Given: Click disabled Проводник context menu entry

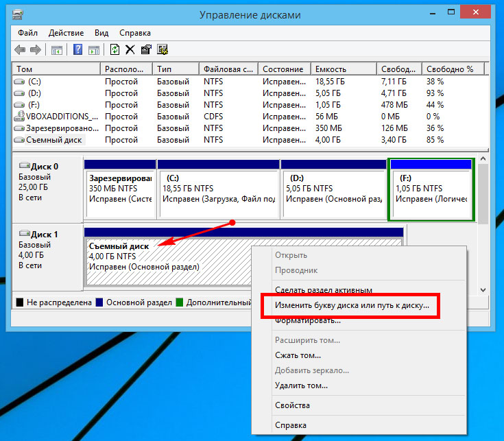Looking at the screenshot, I should click(x=296, y=270).
